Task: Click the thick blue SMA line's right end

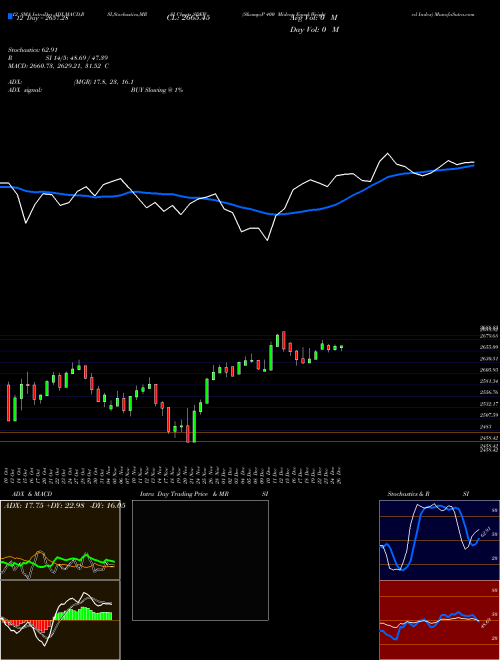Action: tap(473, 165)
